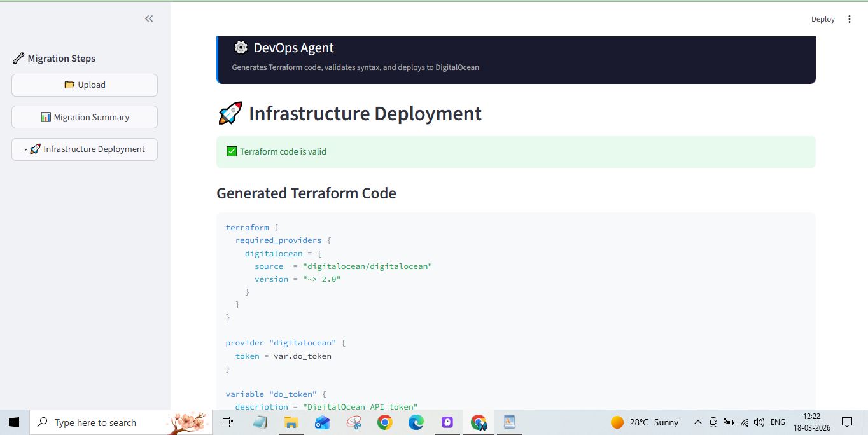Image resolution: width=868 pixels, height=435 pixels.
Task: Open the Windows notification center
Action: (847, 422)
